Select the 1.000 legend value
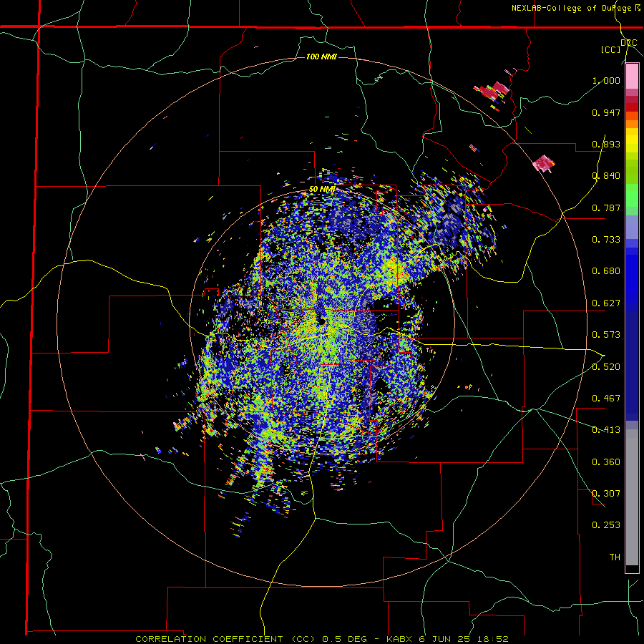Image resolution: width=644 pixels, height=644 pixels. (x=606, y=80)
